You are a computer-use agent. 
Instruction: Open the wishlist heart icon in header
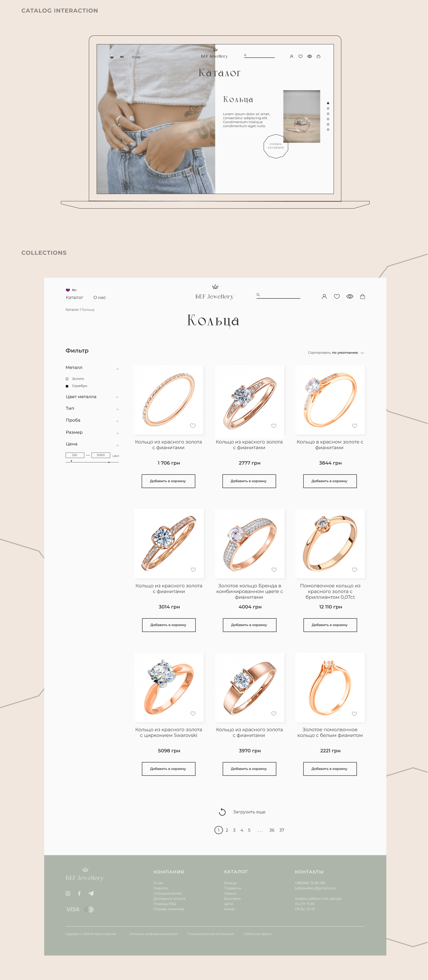[x=337, y=296]
